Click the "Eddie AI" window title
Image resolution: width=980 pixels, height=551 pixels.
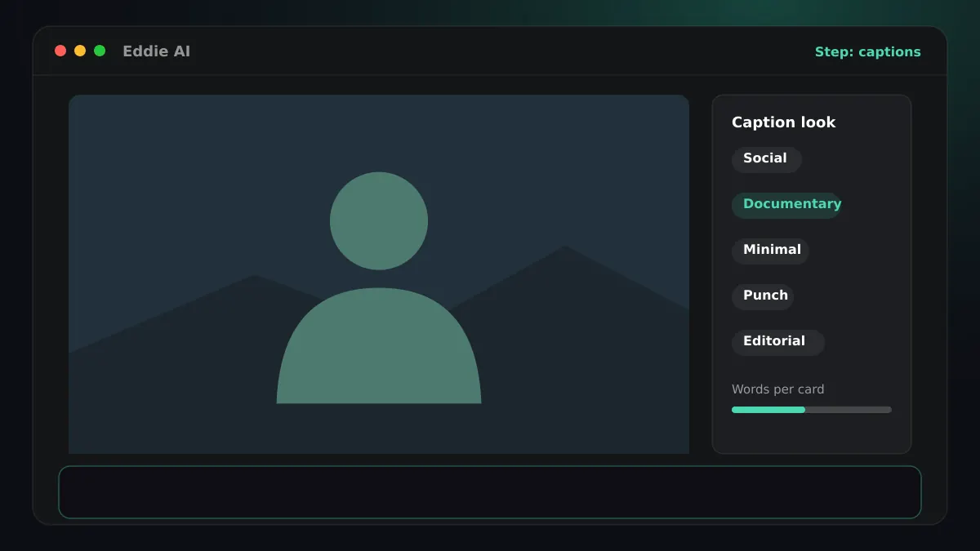156,51
